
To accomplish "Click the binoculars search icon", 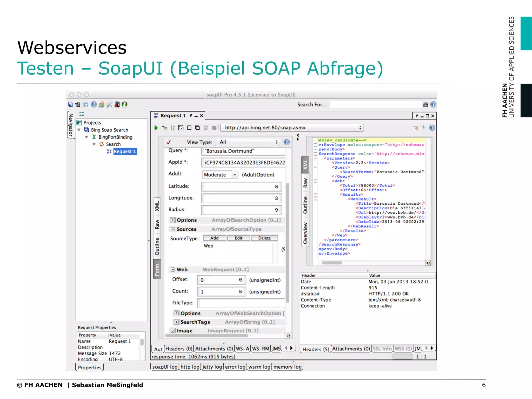I will (x=425, y=104).
